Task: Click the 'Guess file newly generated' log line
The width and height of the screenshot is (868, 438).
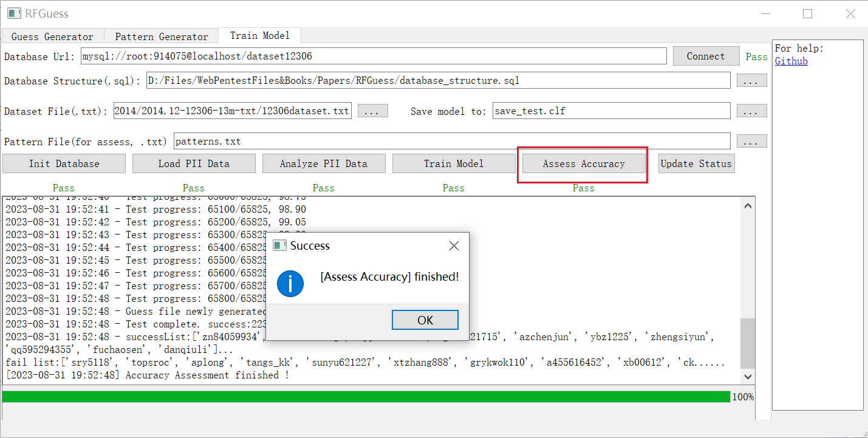Action: coord(136,311)
